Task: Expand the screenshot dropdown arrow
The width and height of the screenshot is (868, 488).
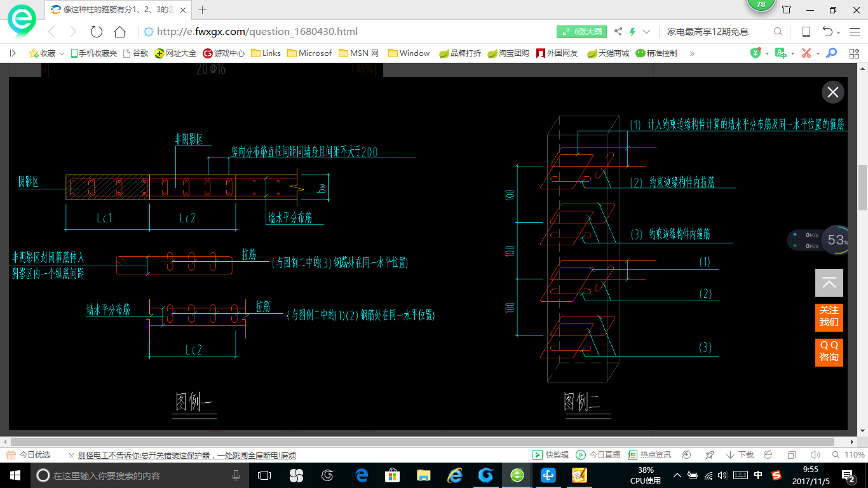Action: pyautogui.click(x=817, y=54)
